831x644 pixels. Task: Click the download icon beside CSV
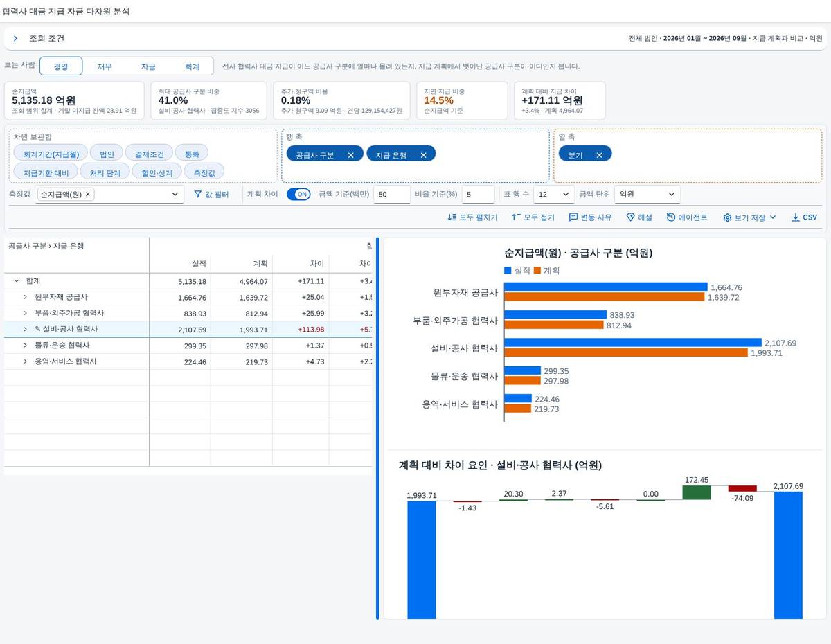click(x=795, y=217)
